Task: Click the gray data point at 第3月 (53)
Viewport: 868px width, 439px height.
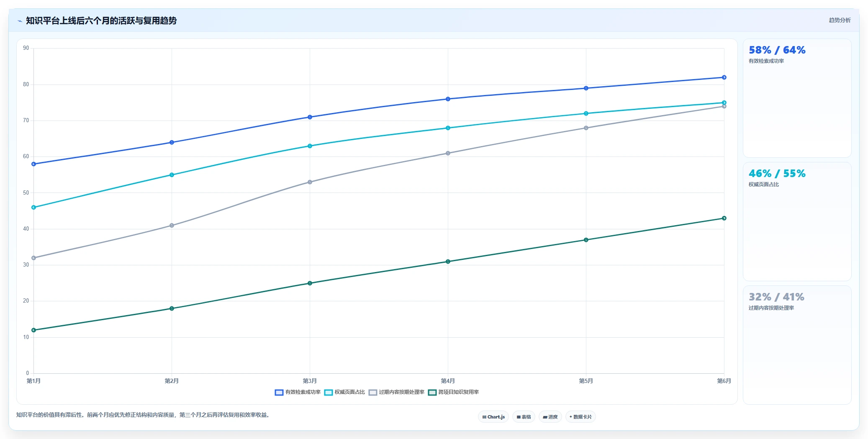Action: tap(310, 182)
